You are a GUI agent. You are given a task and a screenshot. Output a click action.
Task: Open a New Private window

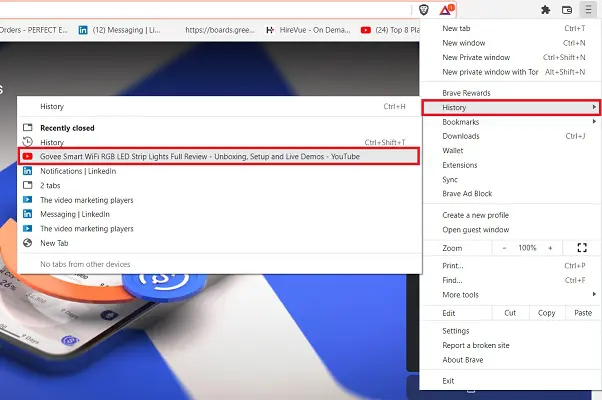511,58
